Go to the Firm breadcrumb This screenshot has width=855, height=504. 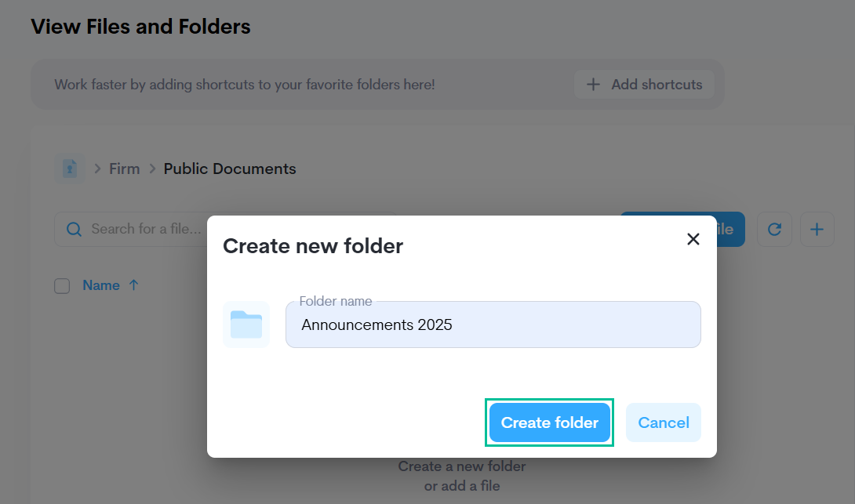tap(124, 169)
